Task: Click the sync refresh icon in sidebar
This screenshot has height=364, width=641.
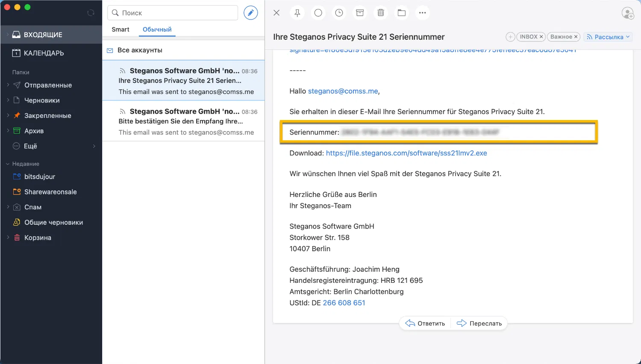Action: point(91,13)
